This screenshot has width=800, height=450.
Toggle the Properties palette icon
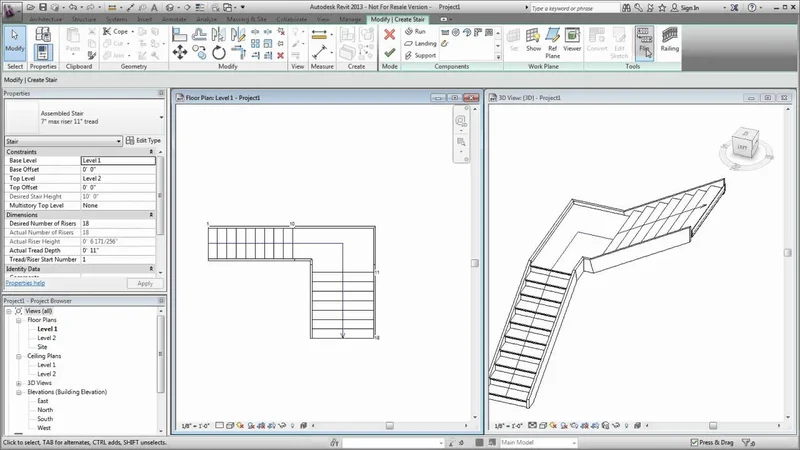pos(43,52)
